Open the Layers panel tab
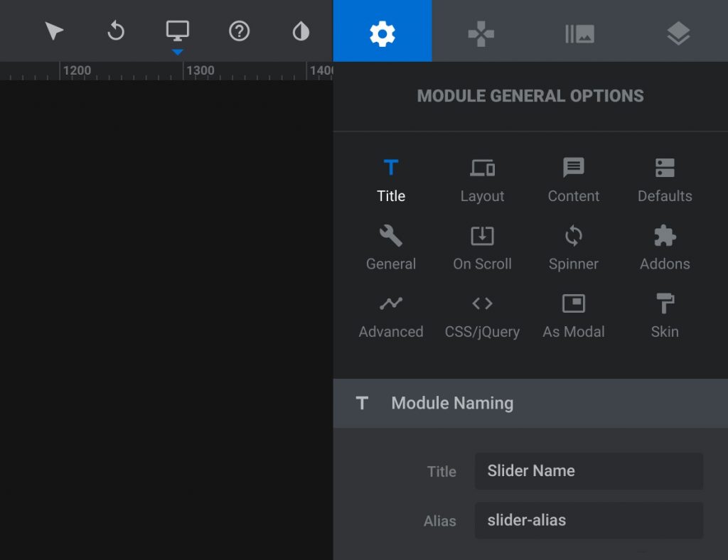The width and height of the screenshot is (728, 560). [x=678, y=31]
